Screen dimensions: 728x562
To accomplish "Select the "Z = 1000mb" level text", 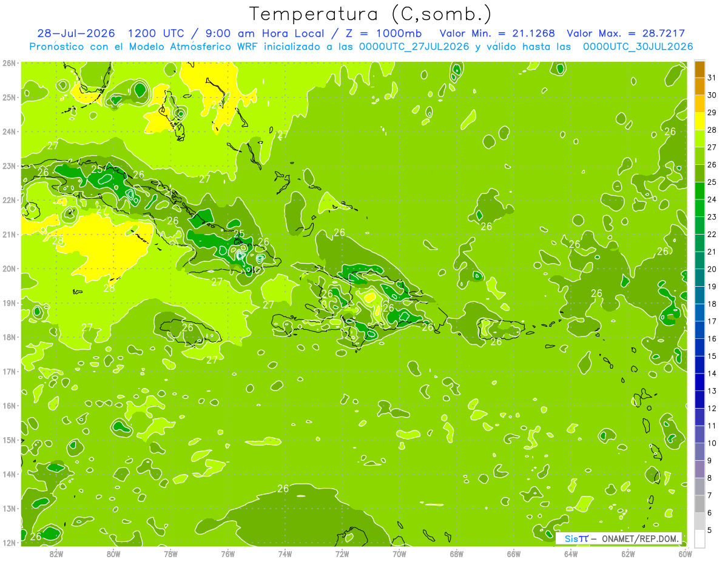I will (x=383, y=33).
